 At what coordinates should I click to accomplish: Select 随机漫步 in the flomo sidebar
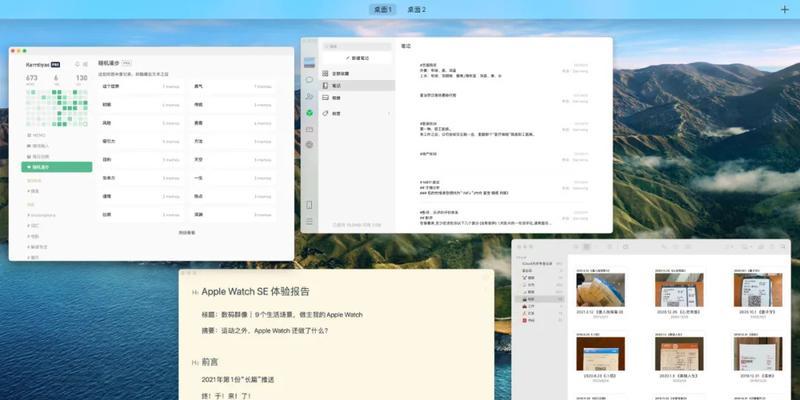click(57, 167)
